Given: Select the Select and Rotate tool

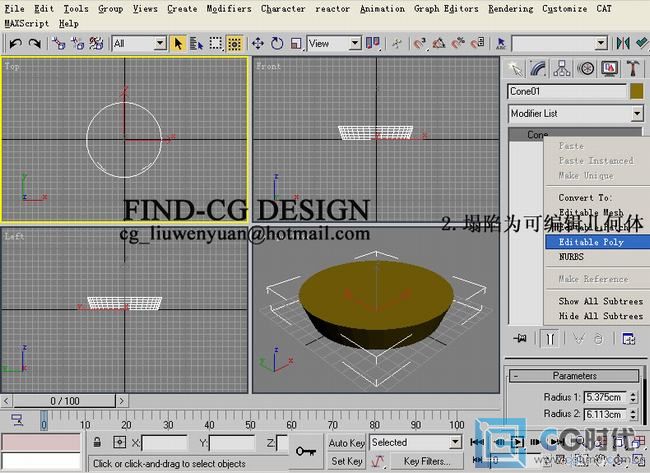Looking at the screenshot, I should 277,43.
